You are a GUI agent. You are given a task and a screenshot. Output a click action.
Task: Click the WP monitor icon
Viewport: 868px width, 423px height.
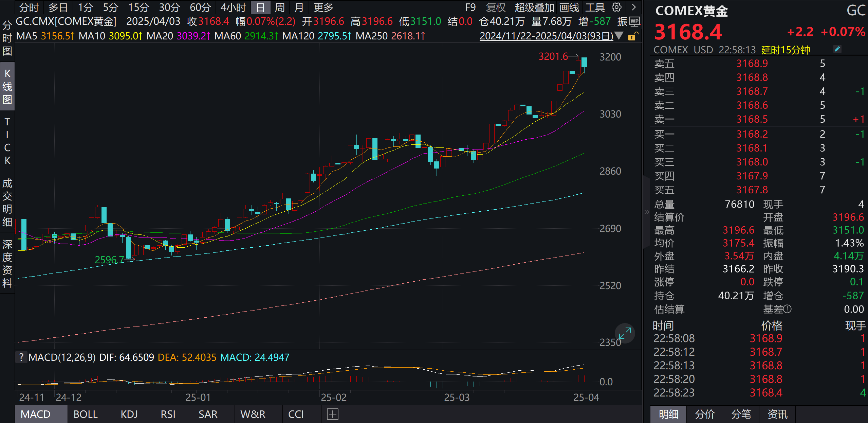tap(634, 22)
